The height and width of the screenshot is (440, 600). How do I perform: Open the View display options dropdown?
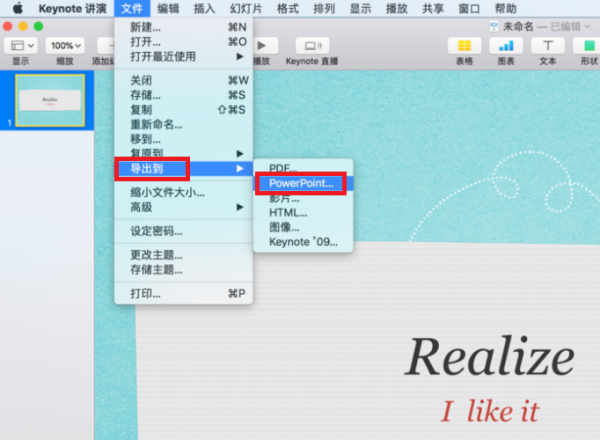tap(21, 46)
